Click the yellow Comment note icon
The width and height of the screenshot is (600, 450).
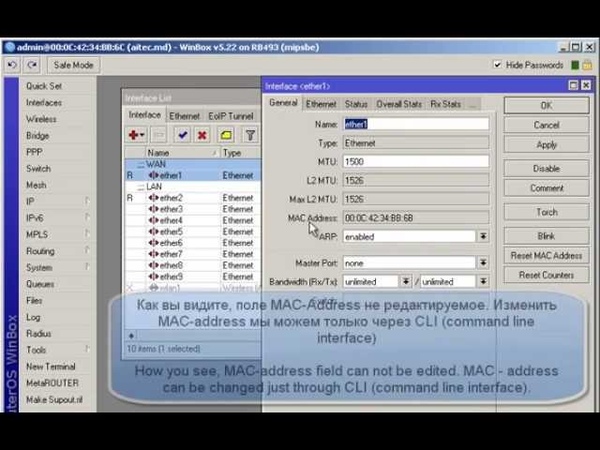pos(227,134)
